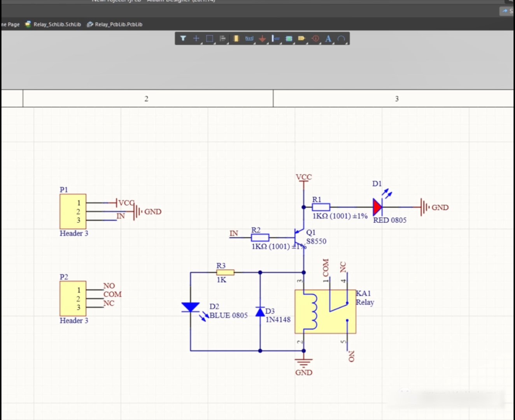
Task: Open the selection filter in active bar
Action: tap(183, 38)
